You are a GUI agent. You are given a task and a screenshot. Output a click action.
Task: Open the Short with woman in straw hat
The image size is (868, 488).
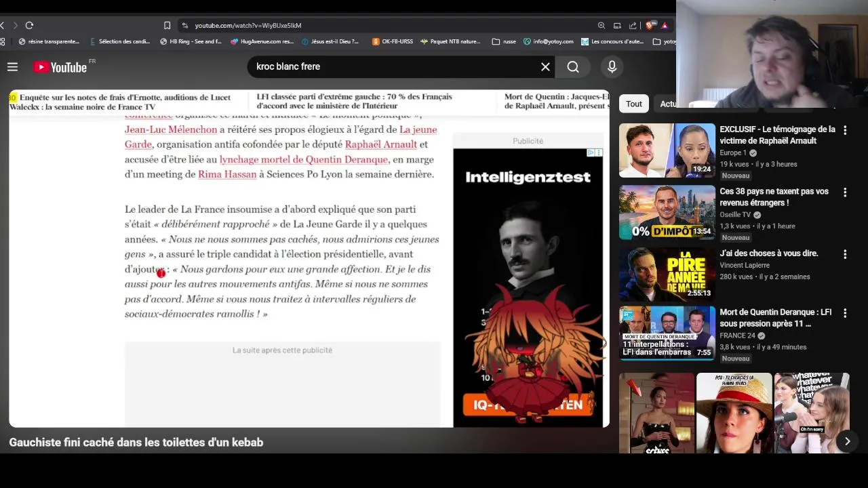734,413
